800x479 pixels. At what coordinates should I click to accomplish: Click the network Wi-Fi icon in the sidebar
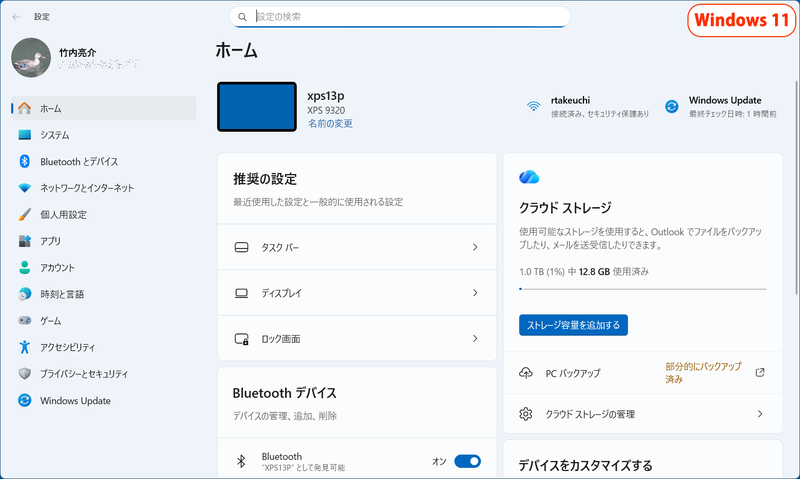[x=24, y=188]
